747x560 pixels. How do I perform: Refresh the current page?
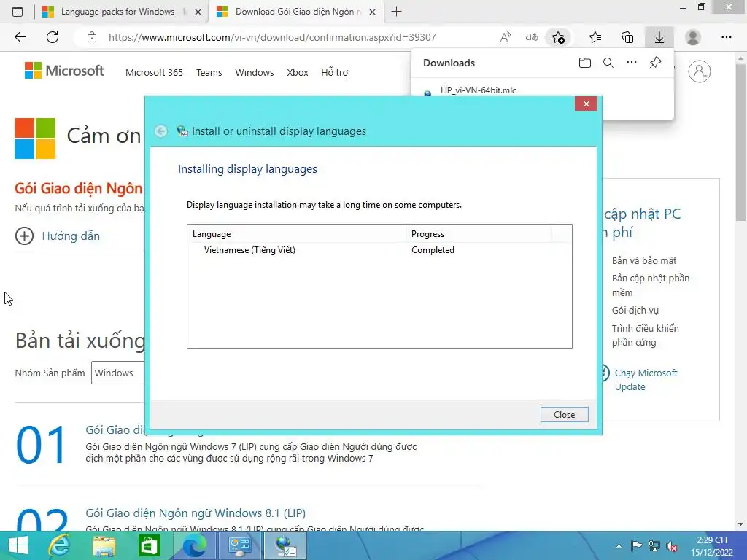(x=53, y=37)
